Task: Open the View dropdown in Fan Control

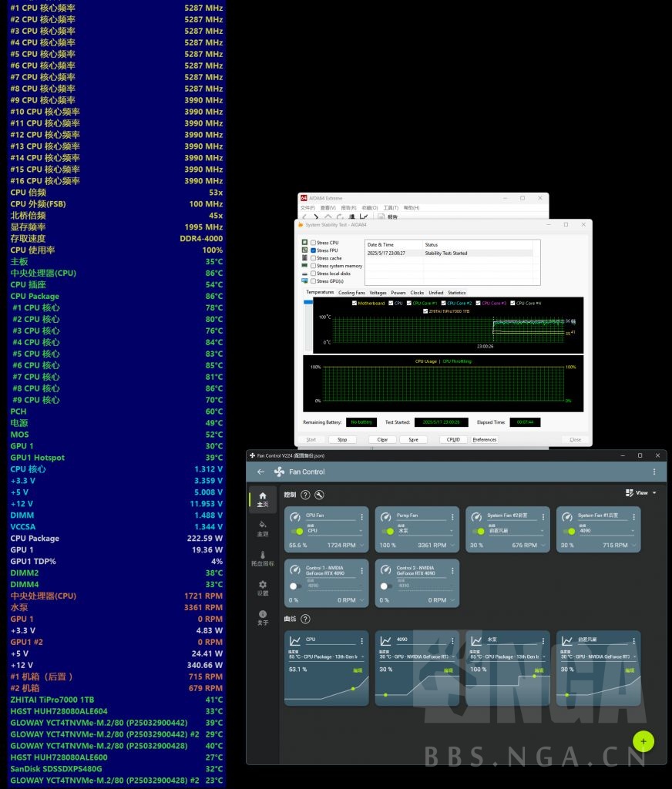Action: [x=641, y=493]
